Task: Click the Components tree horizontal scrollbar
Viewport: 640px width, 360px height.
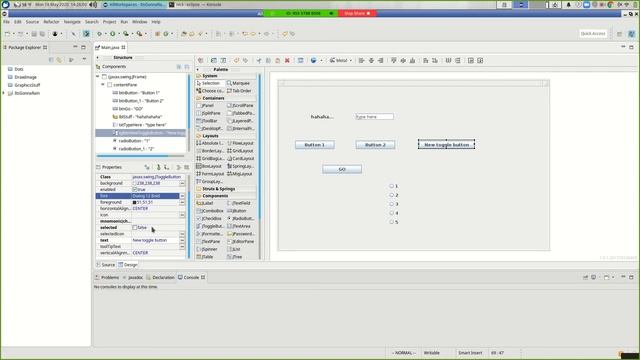Action: click(x=132, y=156)
